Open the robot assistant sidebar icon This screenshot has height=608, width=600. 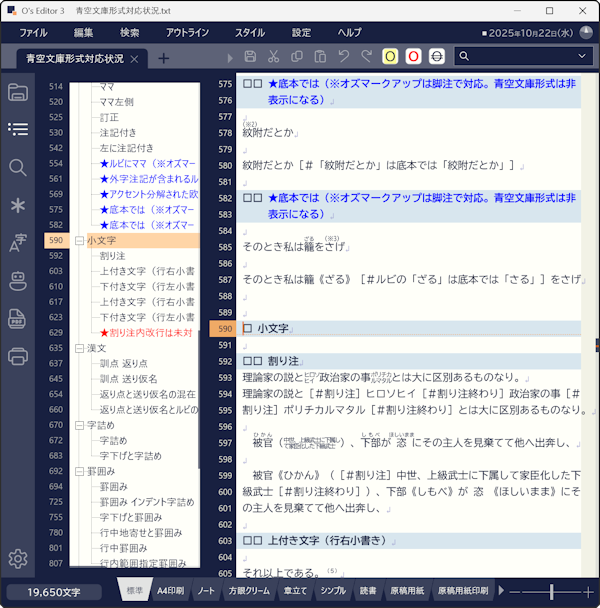tap(17, 280)
